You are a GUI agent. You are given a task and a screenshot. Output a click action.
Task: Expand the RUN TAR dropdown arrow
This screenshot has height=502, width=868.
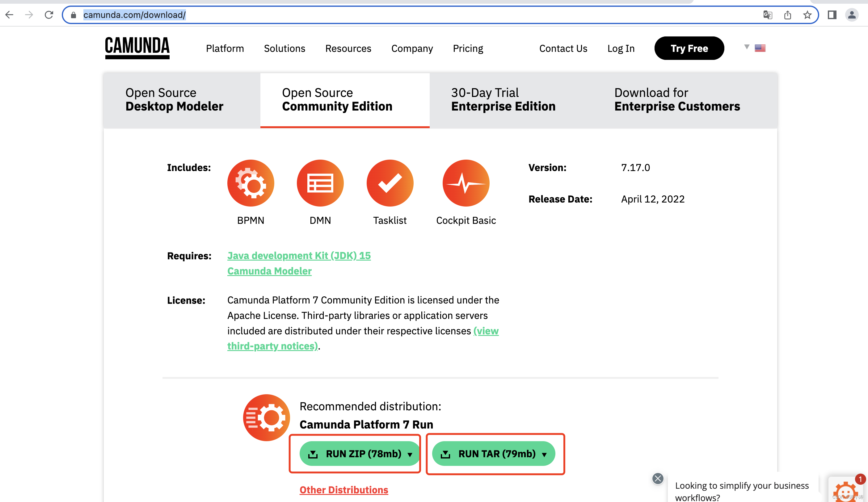pyautogui.click(x=544, y=455)
